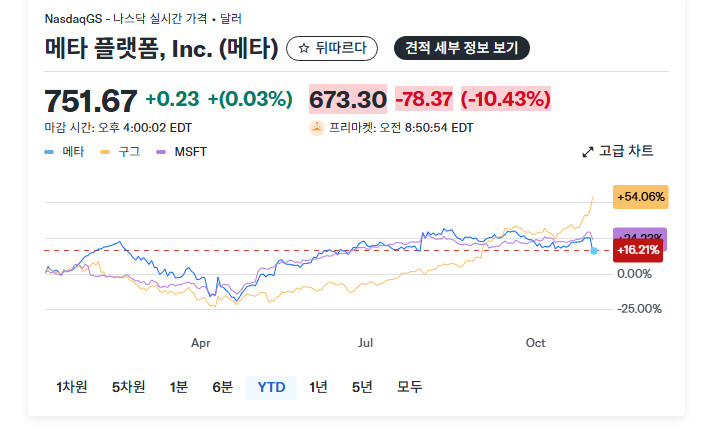Click the blue endpoint dot on chart
The width and height of the screenshot is (721, 435).
594,250
